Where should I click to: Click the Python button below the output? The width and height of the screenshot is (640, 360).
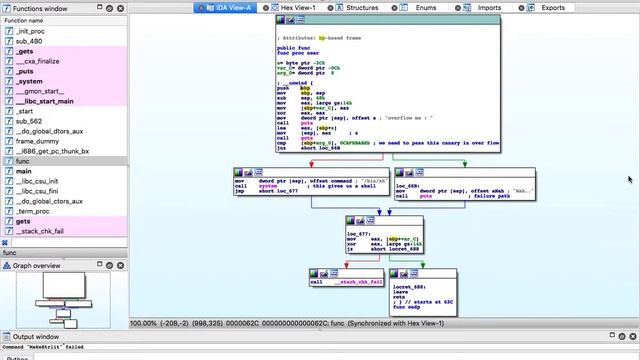(x=17, y=358)
